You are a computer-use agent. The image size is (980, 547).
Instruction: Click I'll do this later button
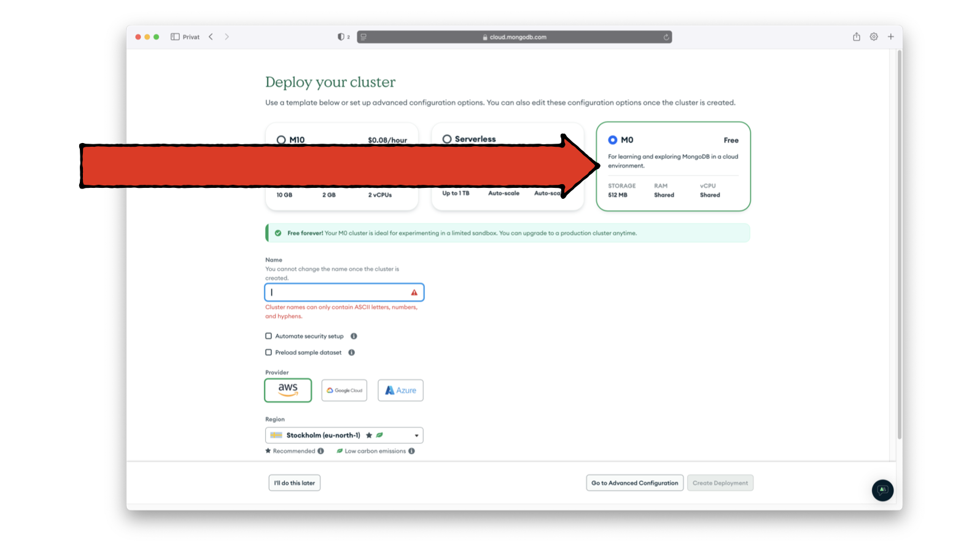tap(294, 483)
